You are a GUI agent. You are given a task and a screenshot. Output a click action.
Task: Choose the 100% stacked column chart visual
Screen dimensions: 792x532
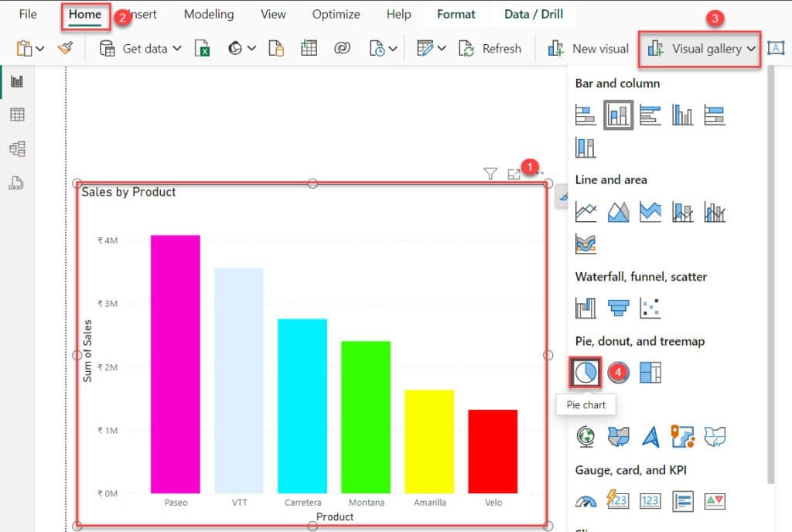(586, 148)
